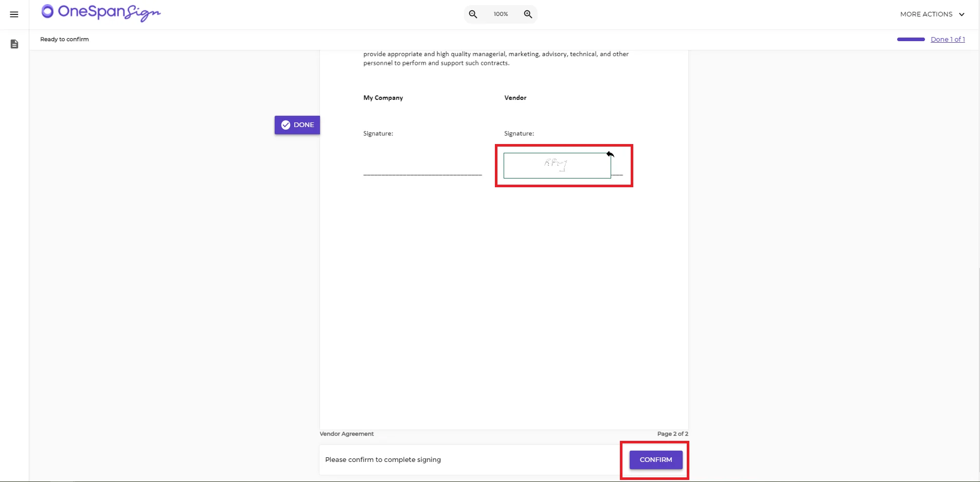Viewport: 980px width, 482px height.
Task: Open the hamburger navigation menu
Action: tap(14, 14)
